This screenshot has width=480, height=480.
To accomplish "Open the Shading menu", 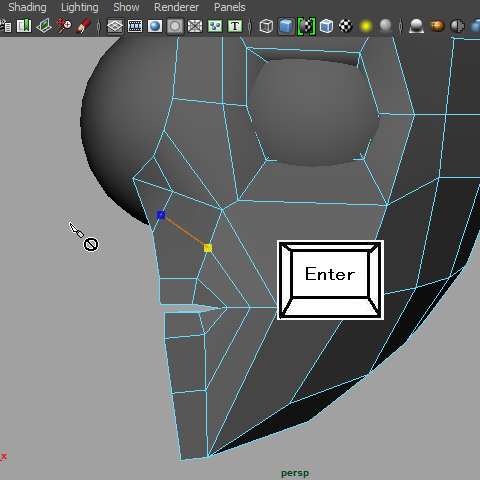I will tap(27, 7).
